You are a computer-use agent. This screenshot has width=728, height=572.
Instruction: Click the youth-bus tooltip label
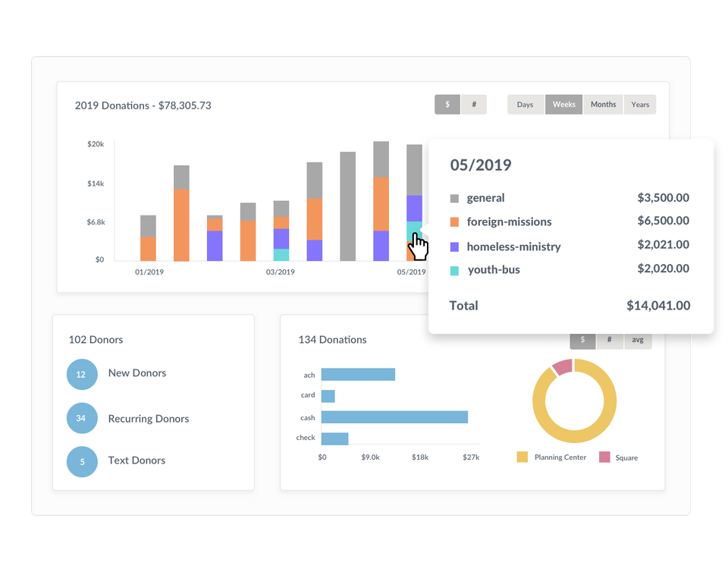(494, 270)
